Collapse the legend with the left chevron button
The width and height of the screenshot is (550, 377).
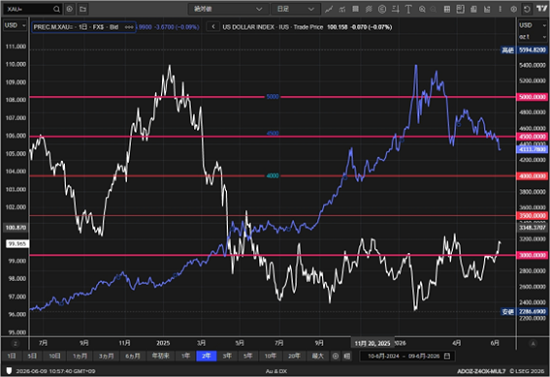tap(213, 27)
